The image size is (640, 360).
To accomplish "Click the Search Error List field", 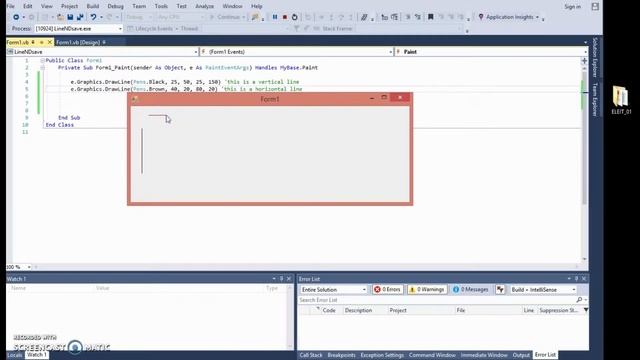I will point(437,300).
